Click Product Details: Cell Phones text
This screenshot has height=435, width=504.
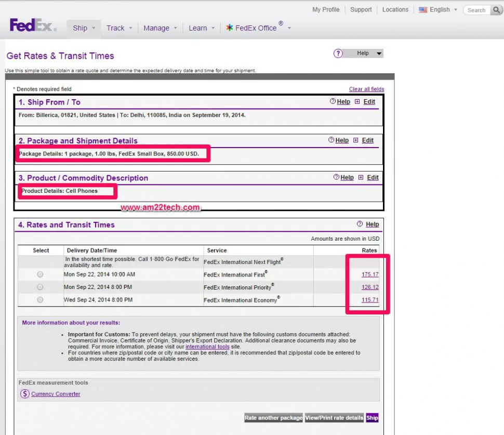59,191
